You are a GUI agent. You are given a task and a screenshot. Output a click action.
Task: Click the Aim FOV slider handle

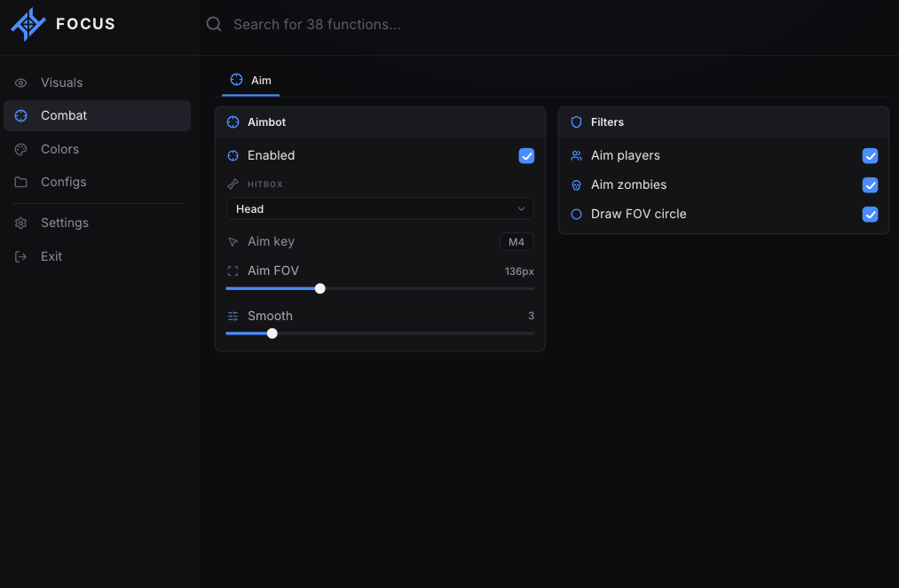tap(319, 289)
